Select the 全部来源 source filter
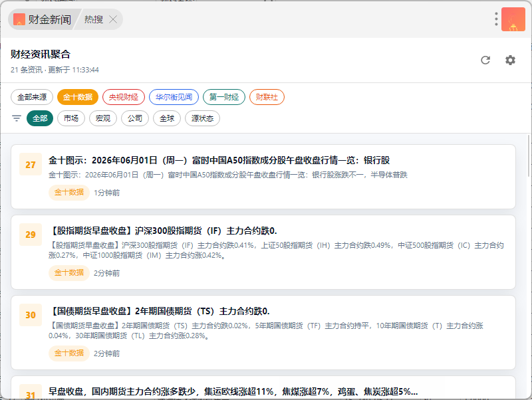Viewport: 532px width, 400px height. 32,97
